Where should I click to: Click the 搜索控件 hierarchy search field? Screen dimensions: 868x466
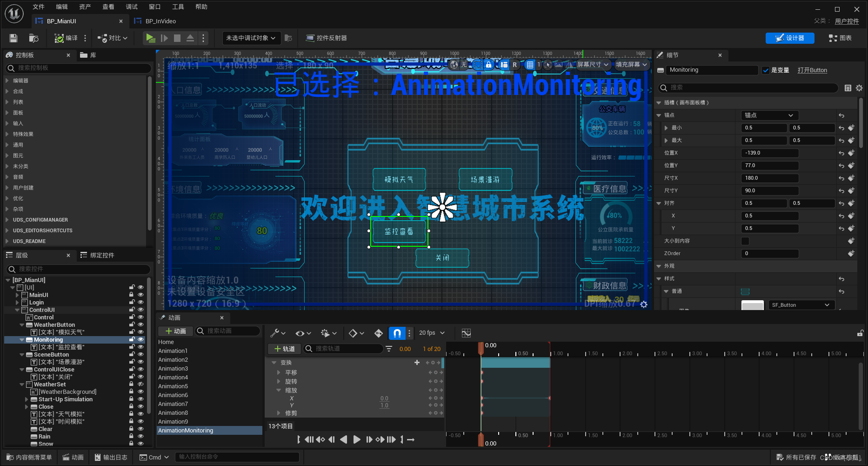(x=78, y=269)
